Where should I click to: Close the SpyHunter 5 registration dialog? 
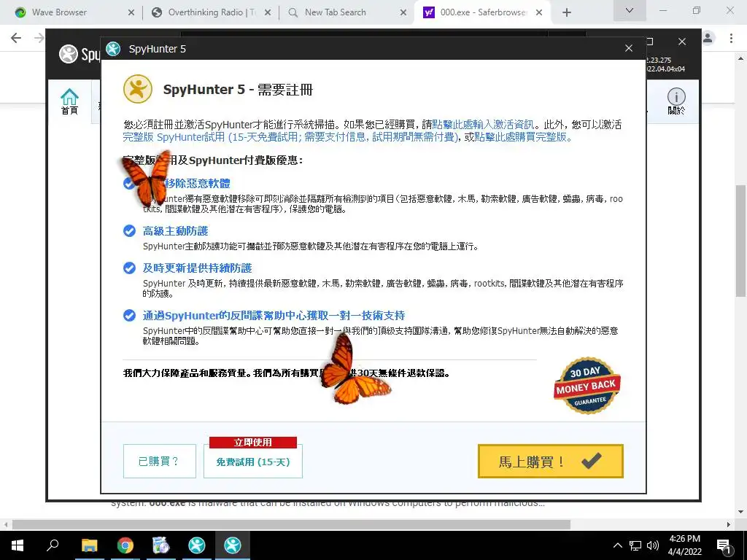pyautogui.click(x=629, y=48)
